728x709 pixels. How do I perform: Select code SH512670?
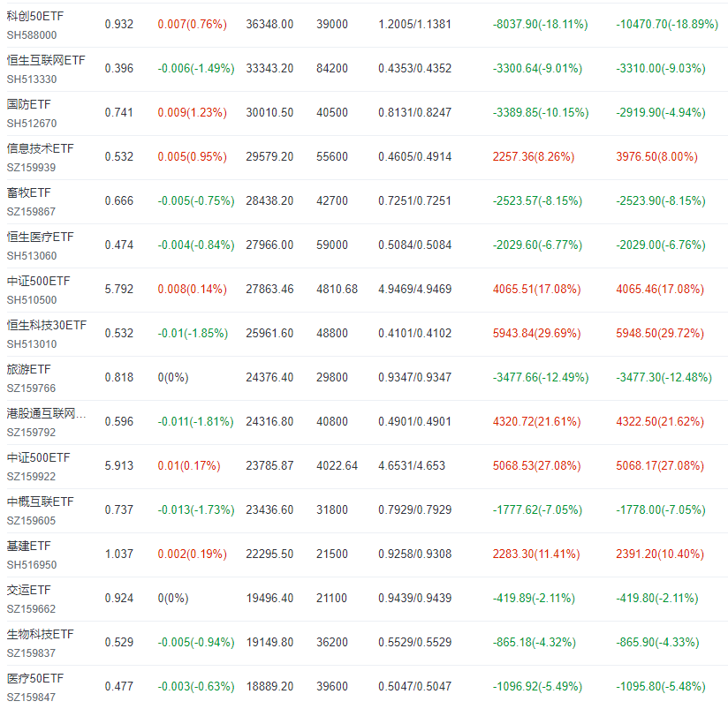click(x=32, y=124)
